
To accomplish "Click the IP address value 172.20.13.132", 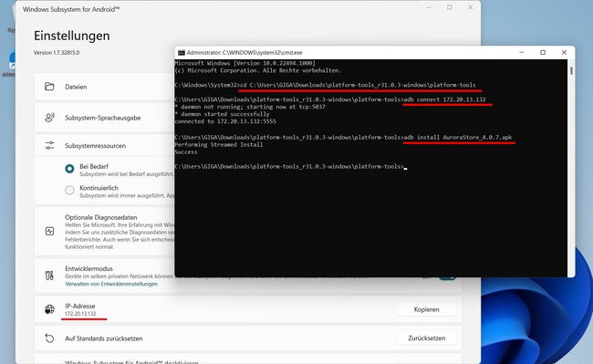I will click(x=80, y=314).
